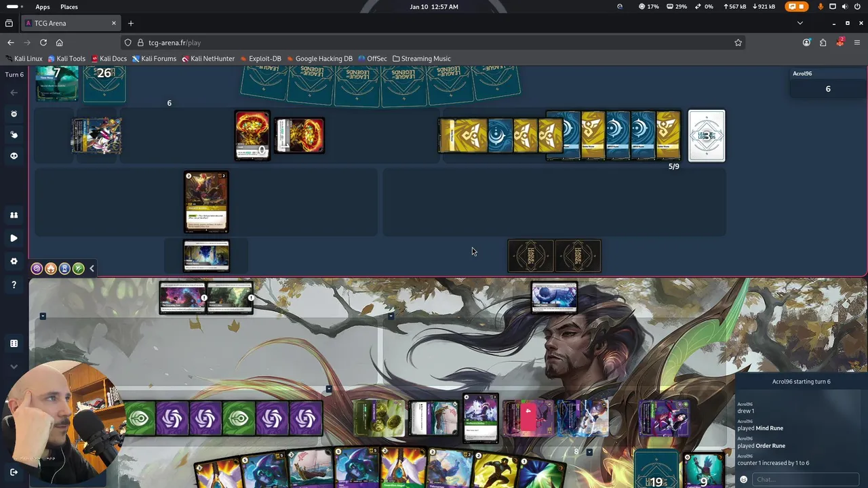Click the skull icon in left sidebar

point(14,156)
